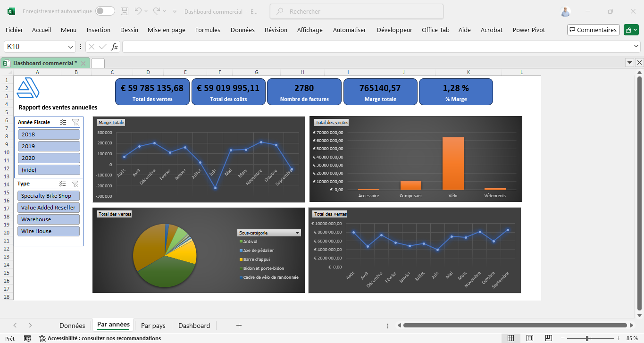
Task: Click the Undo arrow icon
Action: 138,11
